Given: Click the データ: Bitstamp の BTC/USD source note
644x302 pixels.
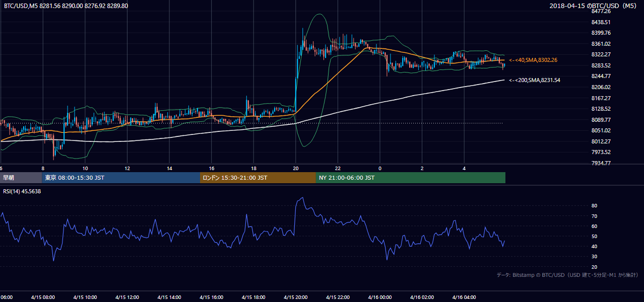Looking at the screenshot, I should point(568,275).
